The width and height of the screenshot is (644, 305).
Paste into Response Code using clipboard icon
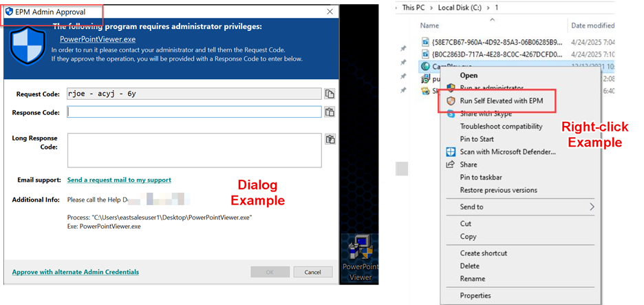click(x=330, y=112)
